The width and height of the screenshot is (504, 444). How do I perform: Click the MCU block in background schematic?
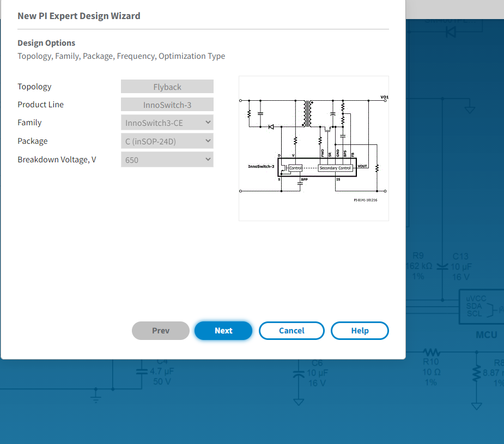pyautogui.click(x=481, y=307)
